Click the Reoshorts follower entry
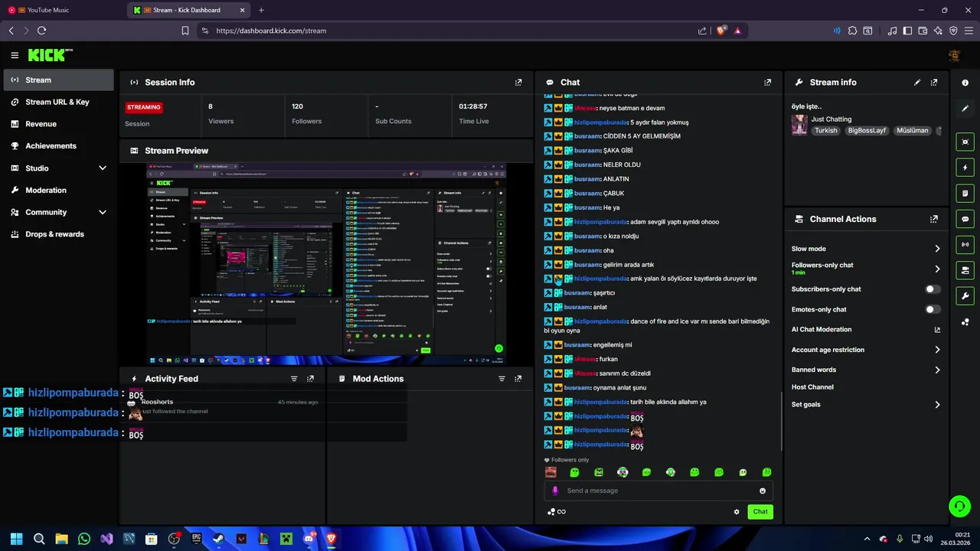980x551 pixels. (x=222, y=406)
